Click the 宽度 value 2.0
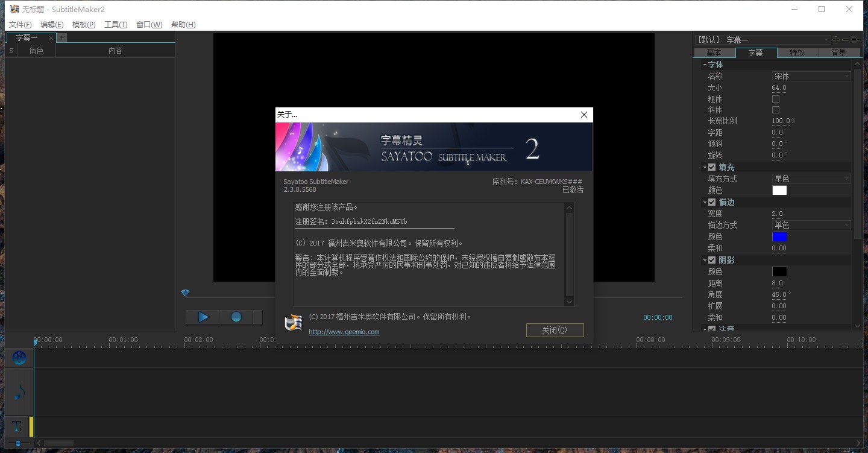This screenshot has width=868, height=453. [778, 214]
